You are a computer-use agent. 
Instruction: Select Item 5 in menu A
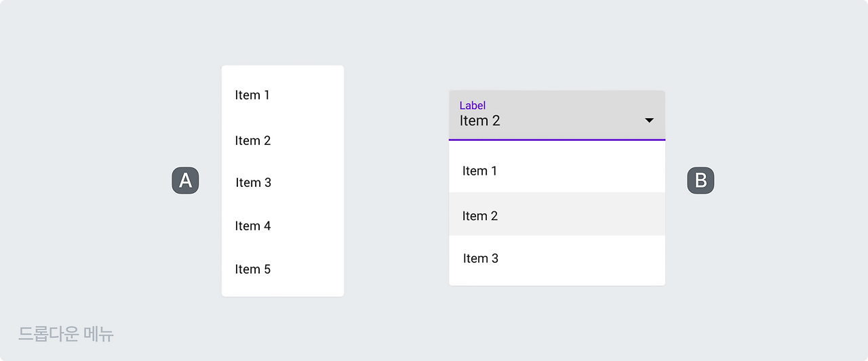pyautogui.click(x=253, y=270)
